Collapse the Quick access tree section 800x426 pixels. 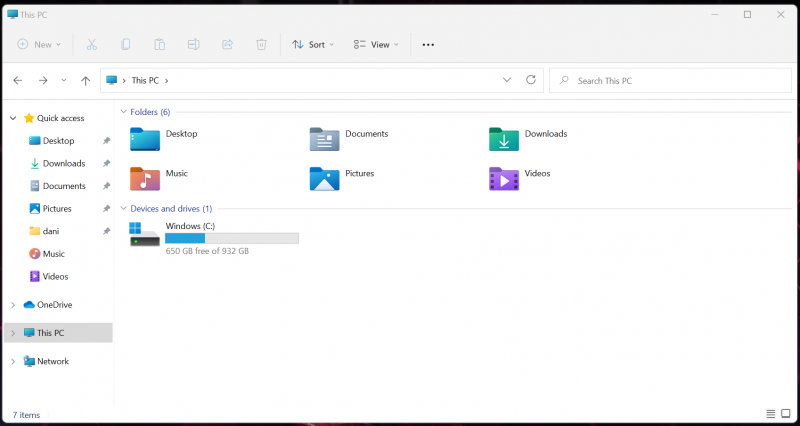click(13, 118)
